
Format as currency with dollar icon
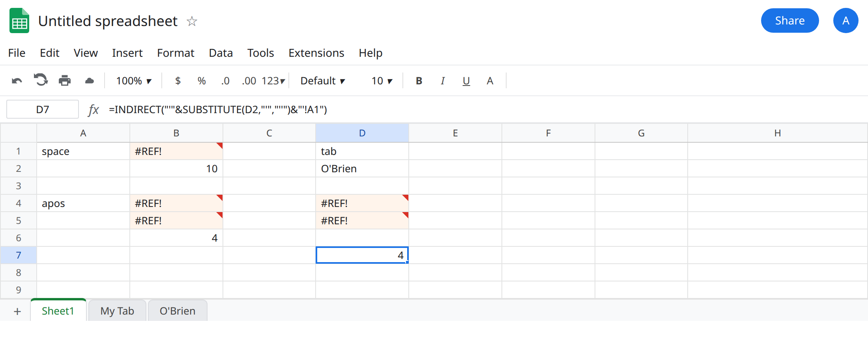pos(178,81)
